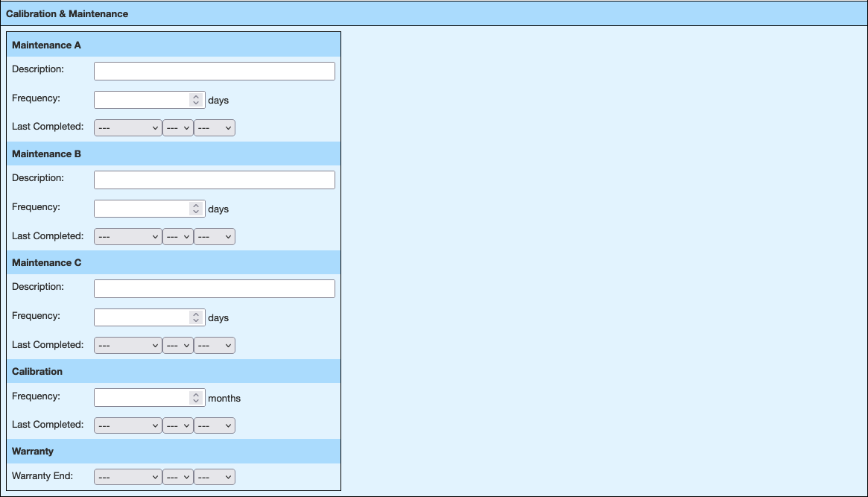
Task: Open Calibration Last Completed year dropdown
Action: (215, 425)
